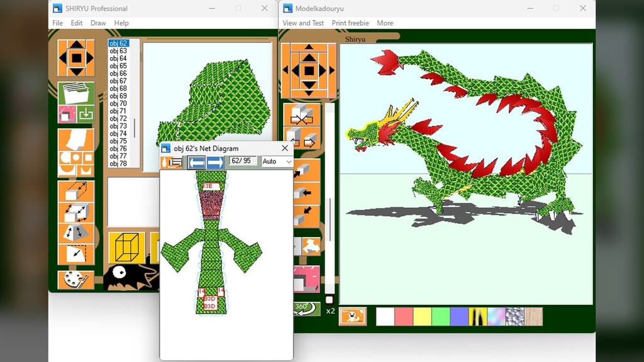Select obj 78 in the object list

119,163
